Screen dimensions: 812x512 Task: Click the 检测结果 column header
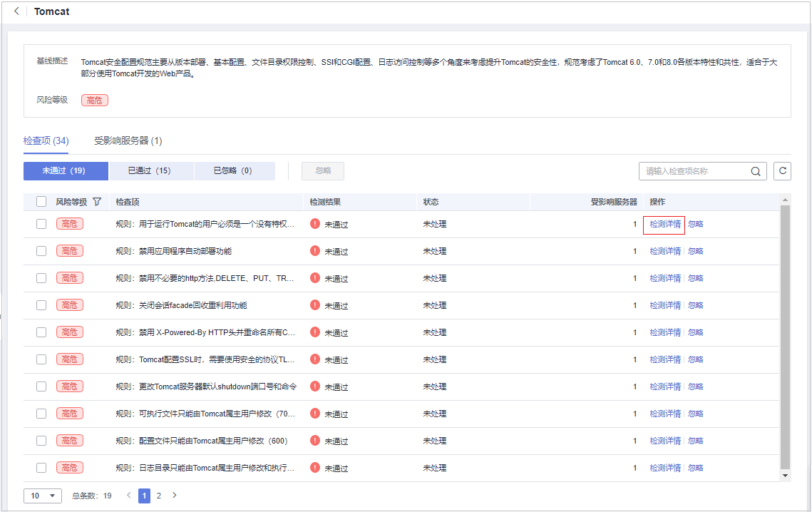[325, 202]
